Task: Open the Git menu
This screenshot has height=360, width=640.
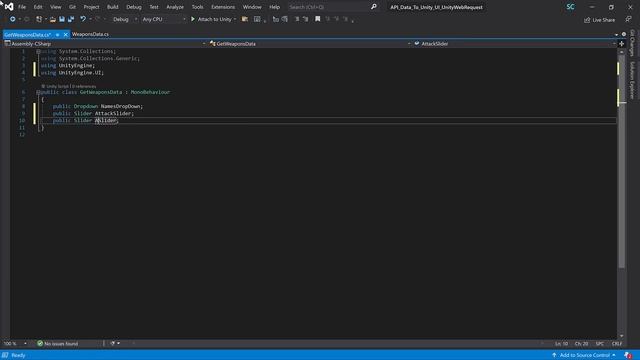Action: pyautogui.click(x=72, y=7)
